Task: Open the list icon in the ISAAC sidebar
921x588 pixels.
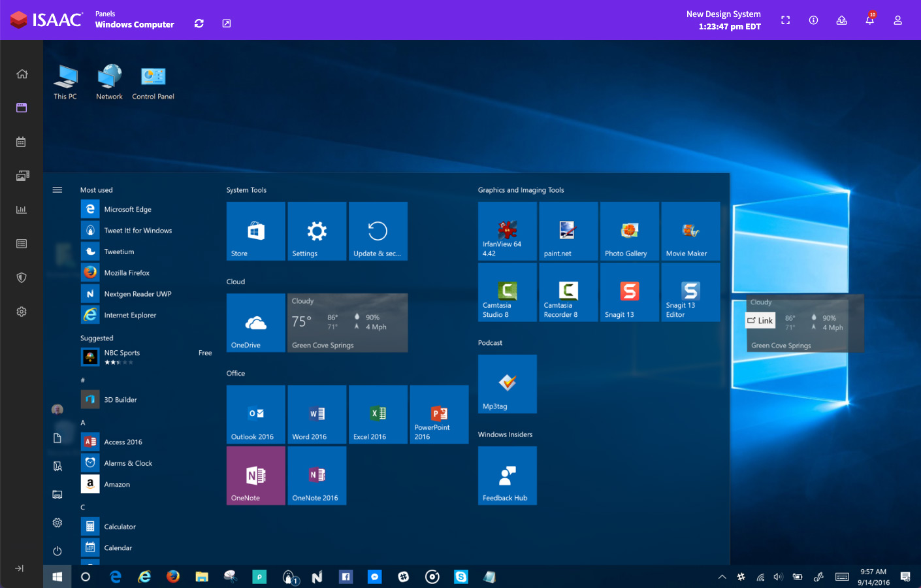Action: [x=22, y=244]
